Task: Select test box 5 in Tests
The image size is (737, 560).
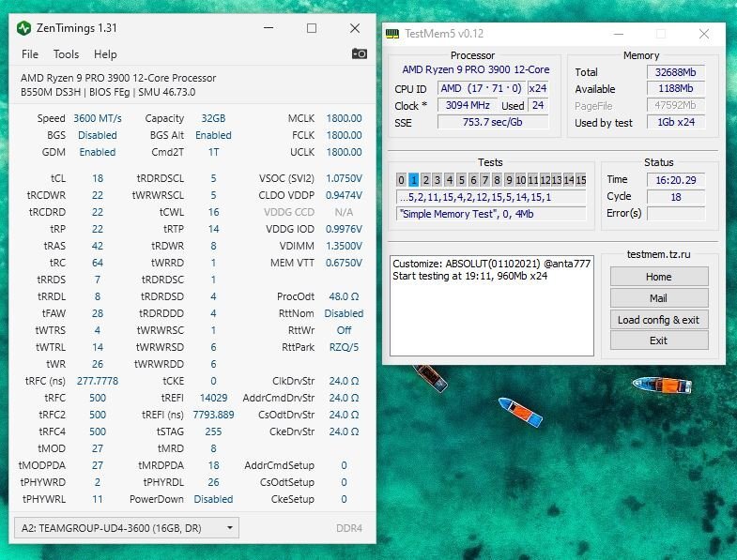Action: point(462,180)
